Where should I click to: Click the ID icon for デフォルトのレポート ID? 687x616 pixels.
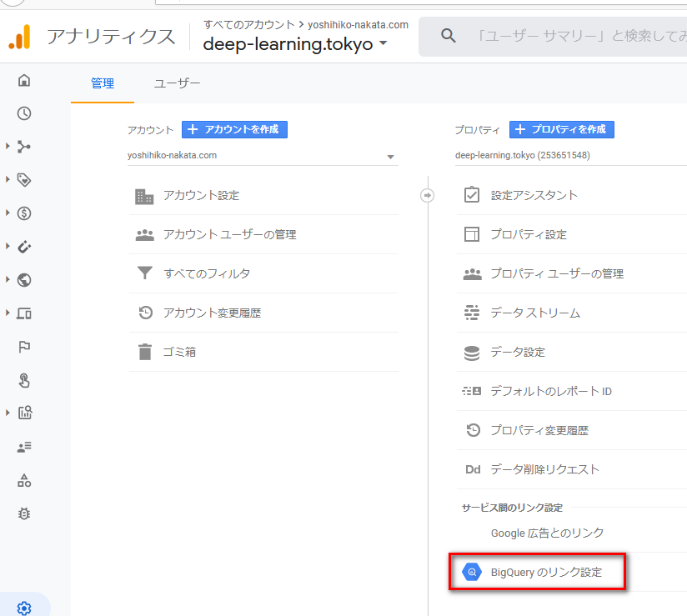471,391
